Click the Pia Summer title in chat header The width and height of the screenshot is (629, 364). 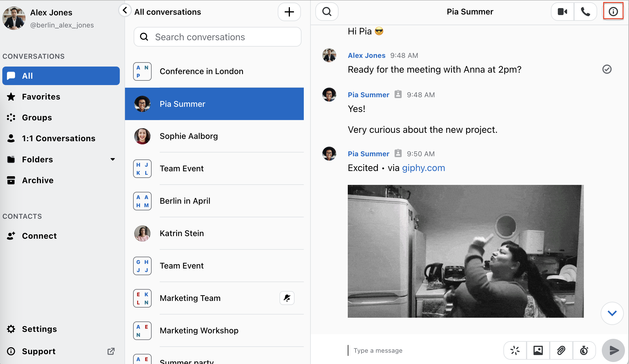tap(470, 12)
